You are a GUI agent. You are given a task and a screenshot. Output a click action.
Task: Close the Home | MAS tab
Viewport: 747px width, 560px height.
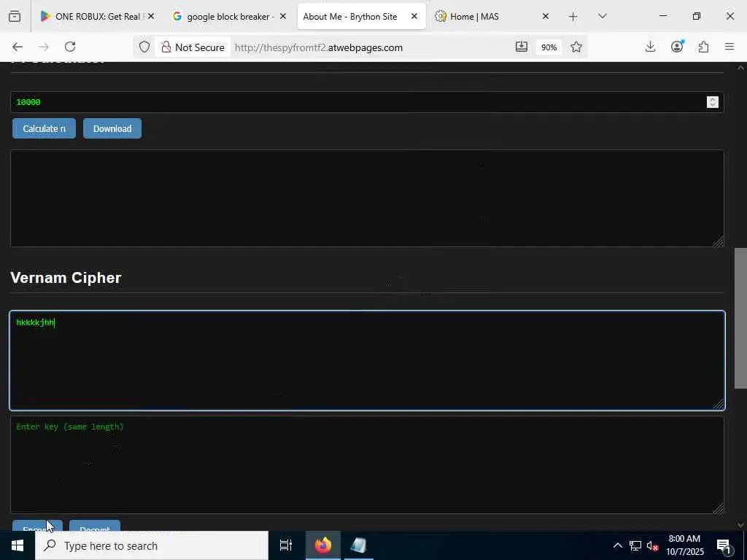click(546, 17)
